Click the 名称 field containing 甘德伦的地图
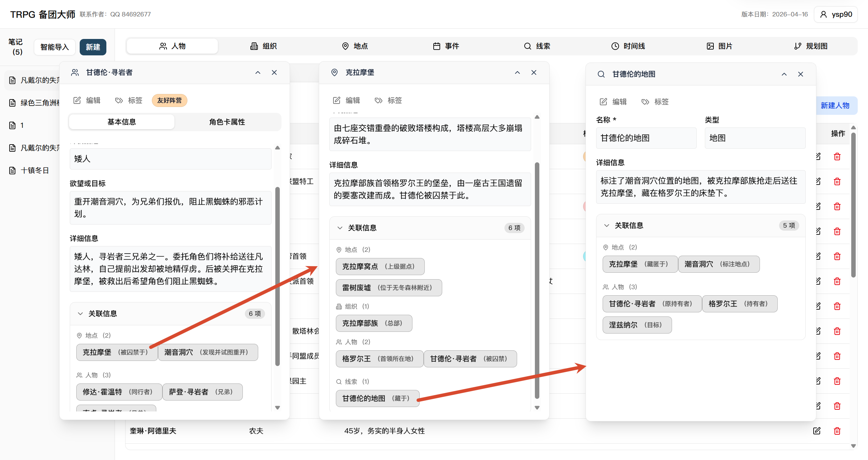Image resolution: width=868 pixels, height=460 pixels. click(646, 138)
